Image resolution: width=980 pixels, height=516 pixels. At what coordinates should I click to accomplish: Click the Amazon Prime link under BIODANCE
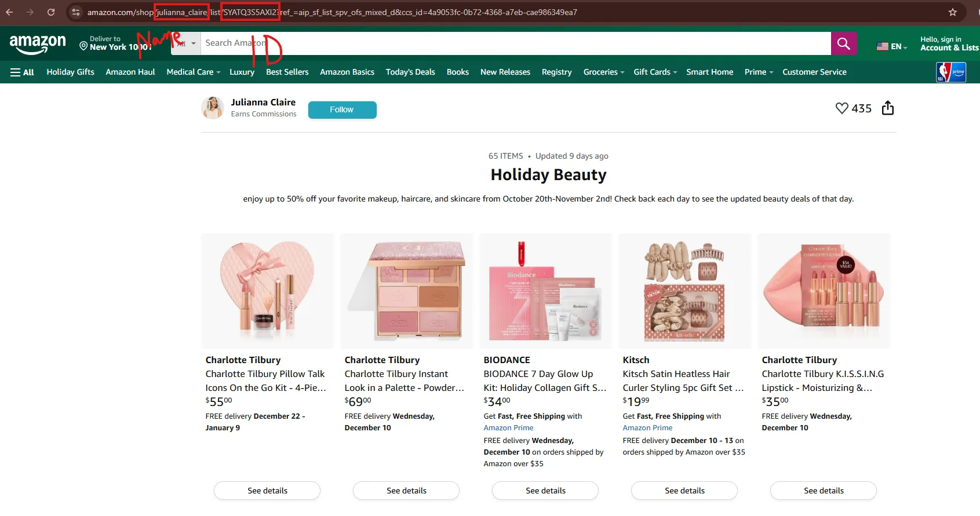[x=508, y=428]
